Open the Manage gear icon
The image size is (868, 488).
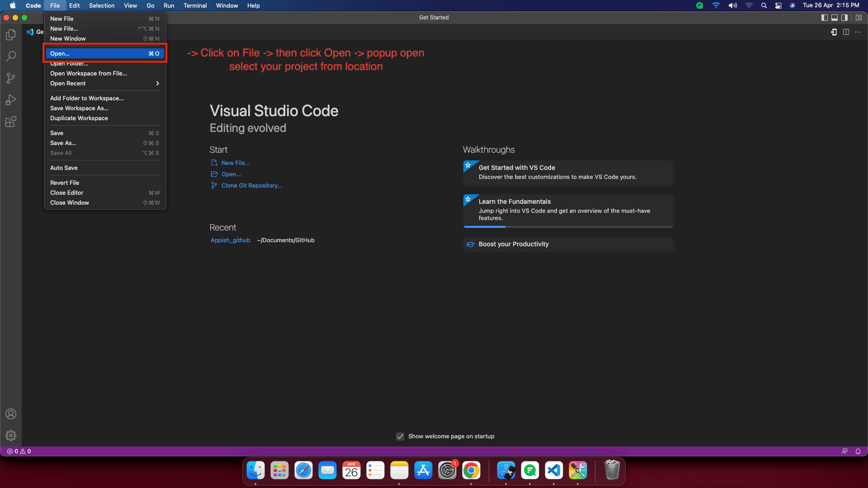click(x=11, y=436)
